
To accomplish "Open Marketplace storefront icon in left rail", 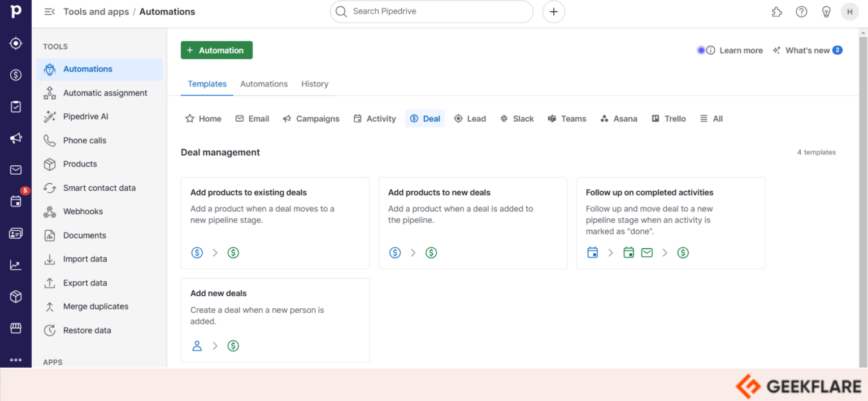I will (x=16, y=328).
